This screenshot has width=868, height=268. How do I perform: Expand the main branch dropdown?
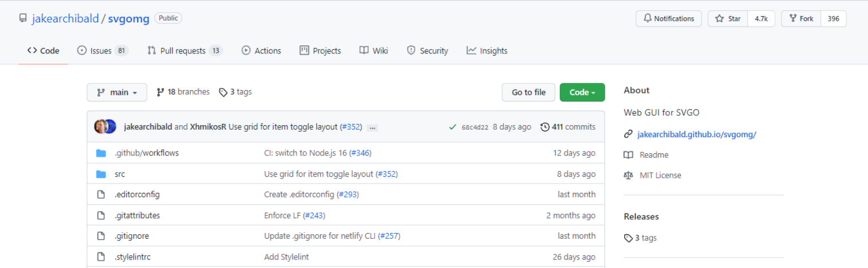click(x=117, y=92)
